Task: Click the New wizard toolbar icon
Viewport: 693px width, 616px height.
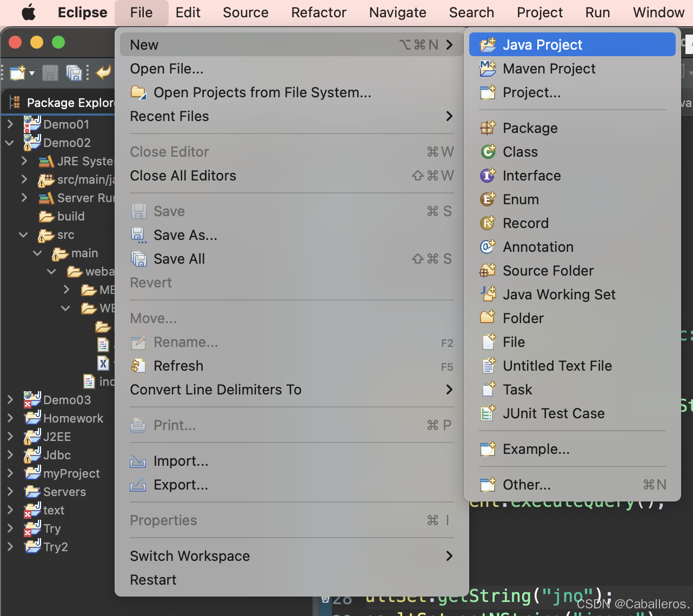Action: [16, 73]
